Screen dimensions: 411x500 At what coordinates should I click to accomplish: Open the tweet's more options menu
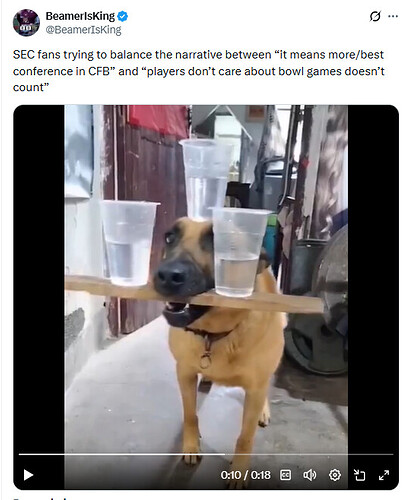[393, 16]
